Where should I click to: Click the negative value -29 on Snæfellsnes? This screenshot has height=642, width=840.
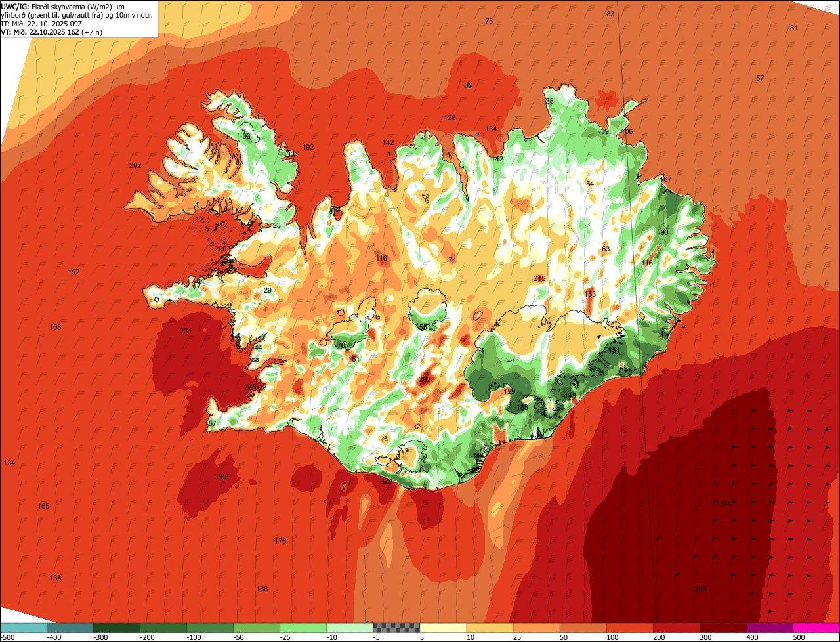266,290
